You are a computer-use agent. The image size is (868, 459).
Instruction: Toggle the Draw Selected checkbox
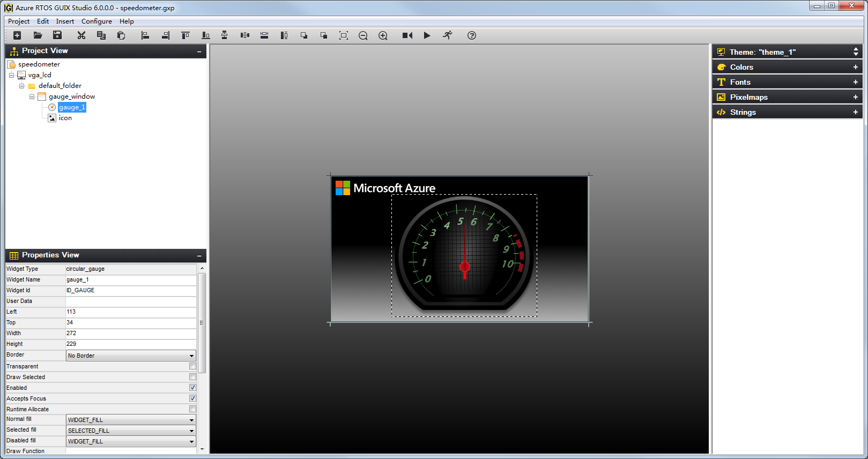(192, 377)
